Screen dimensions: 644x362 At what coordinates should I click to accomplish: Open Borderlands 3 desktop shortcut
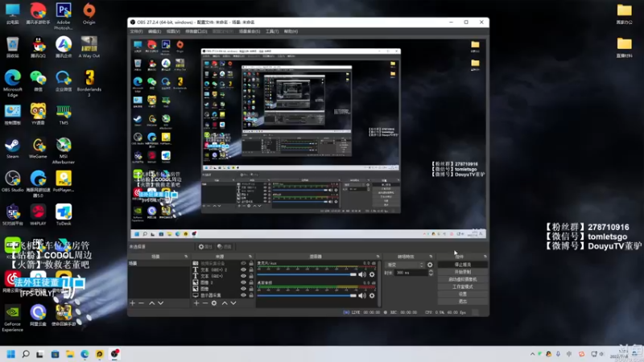89,83
